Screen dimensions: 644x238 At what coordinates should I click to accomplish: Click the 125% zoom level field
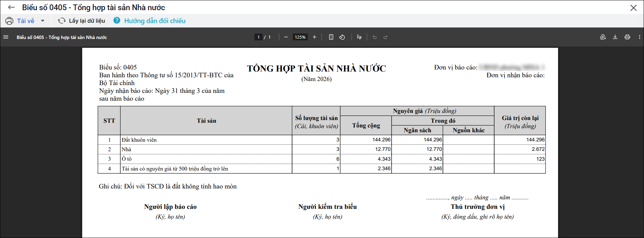coord(300,37)
